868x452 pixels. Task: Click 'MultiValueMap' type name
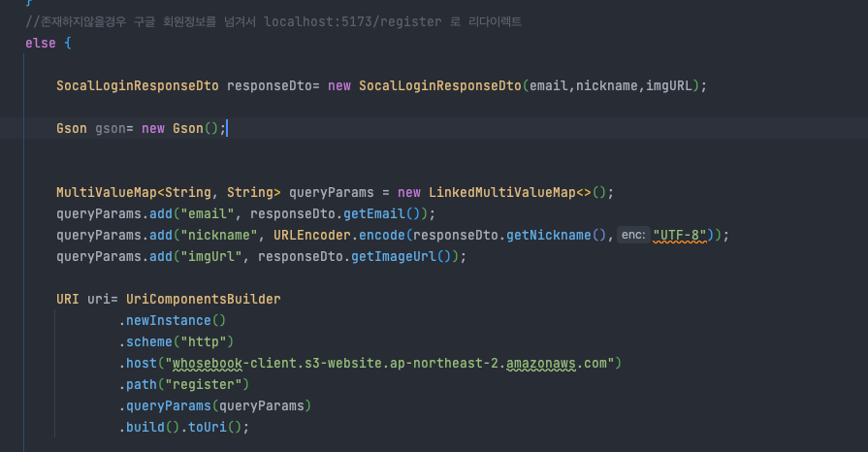pos(107,193)
